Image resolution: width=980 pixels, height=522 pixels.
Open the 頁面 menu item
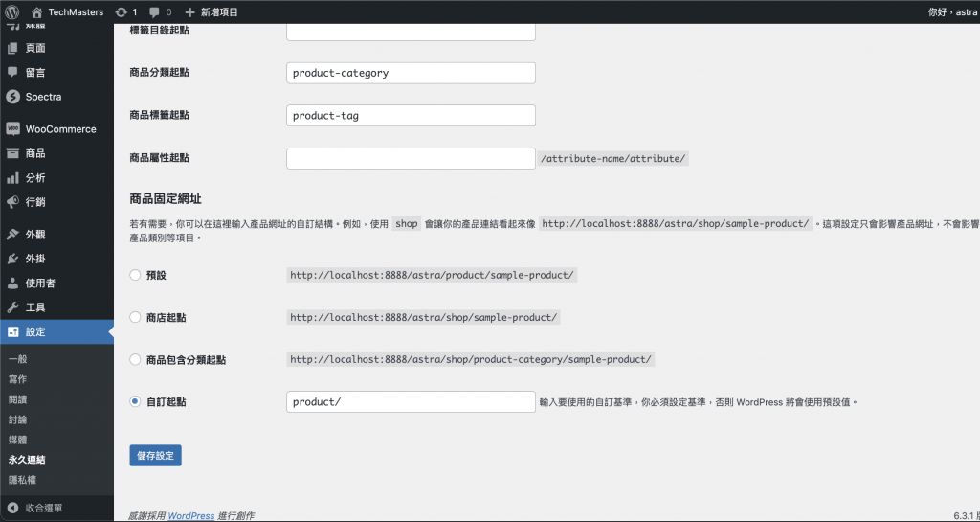56,48
